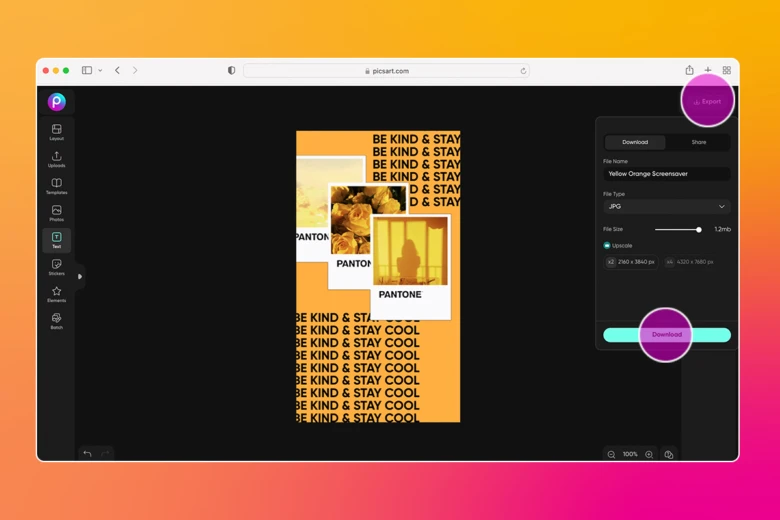This screenshot has height=520, width=780.
Task: Select the Photos tool in sidebar
Action: [56, 213]
